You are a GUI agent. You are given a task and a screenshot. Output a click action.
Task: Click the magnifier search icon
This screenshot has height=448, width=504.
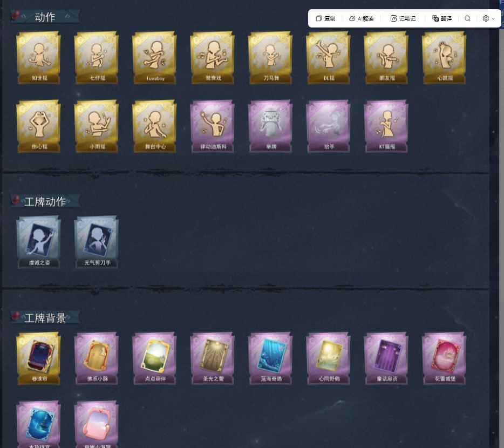coord(468,19)
